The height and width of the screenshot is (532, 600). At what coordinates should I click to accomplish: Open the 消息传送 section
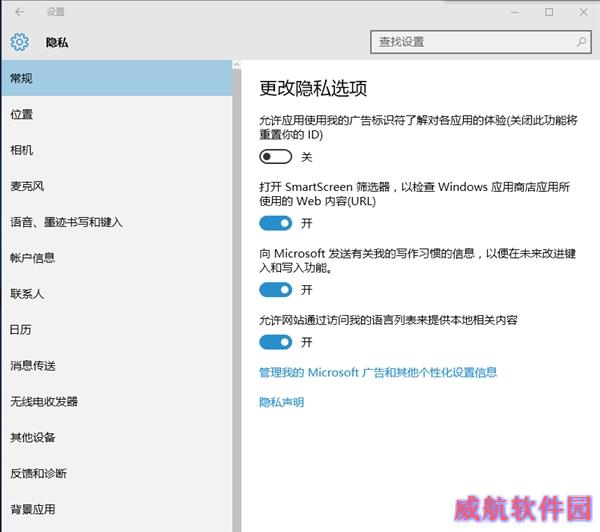117,366
